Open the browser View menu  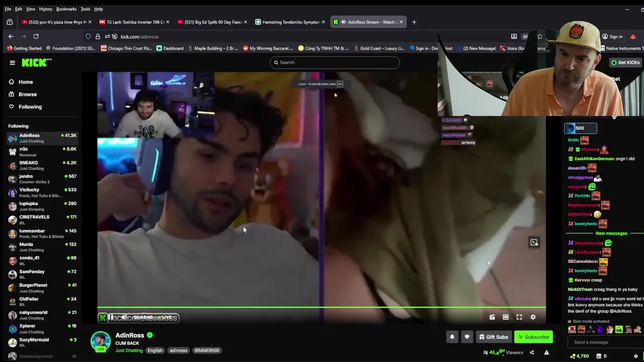[x=31, y=9]
